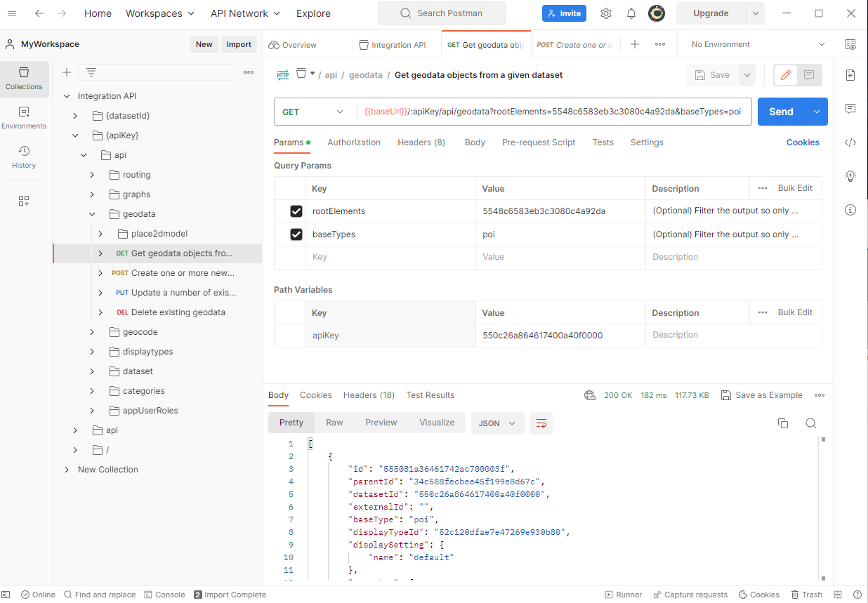Create a new collection with plus icon

[x=67, y=72]
